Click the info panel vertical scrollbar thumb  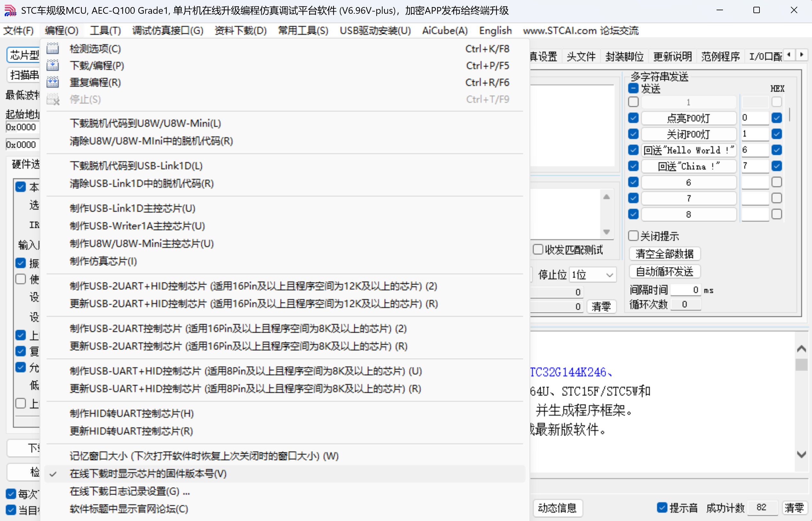tap(801, 365)
